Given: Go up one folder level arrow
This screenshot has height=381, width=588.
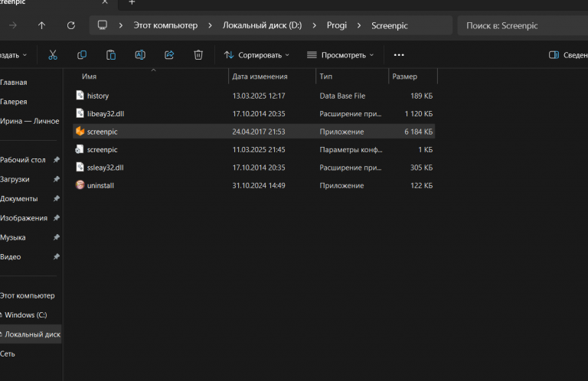Looking at the screenshot, I should pos(41,25).
